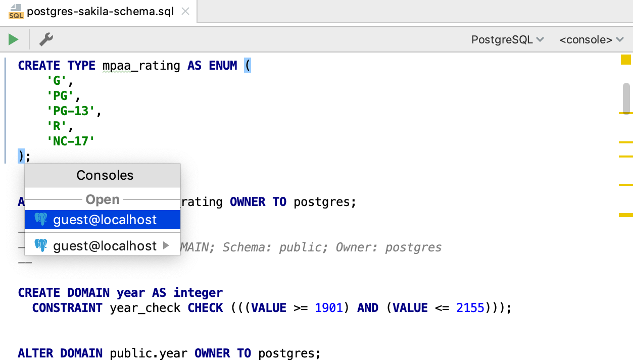Click the SQL file icon on the editor tab
This screenshot has height=364, width=633.
pos(16,11)
